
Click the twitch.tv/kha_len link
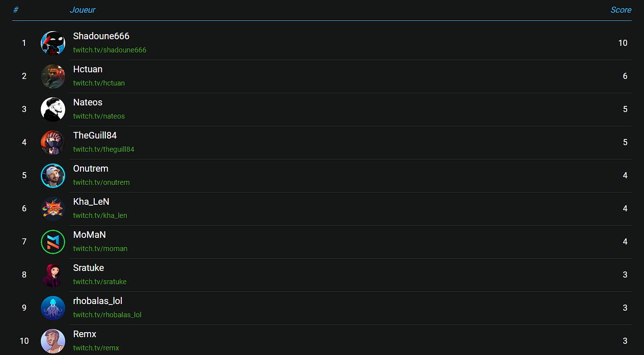pos(100,215)
